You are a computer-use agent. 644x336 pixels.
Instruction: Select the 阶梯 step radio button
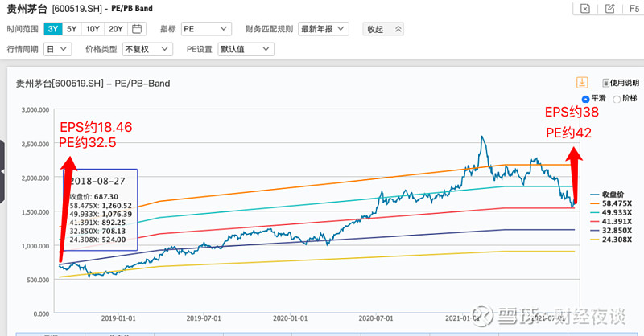coord(616,99)
